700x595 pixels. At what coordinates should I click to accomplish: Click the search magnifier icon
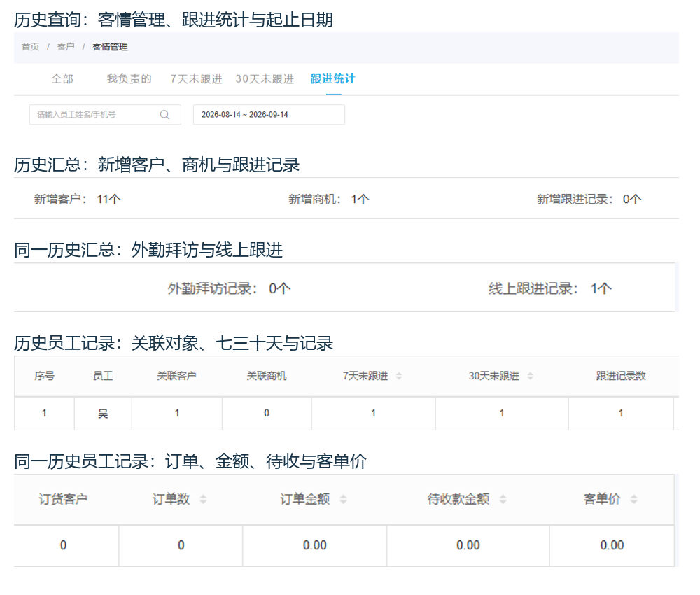164,115
